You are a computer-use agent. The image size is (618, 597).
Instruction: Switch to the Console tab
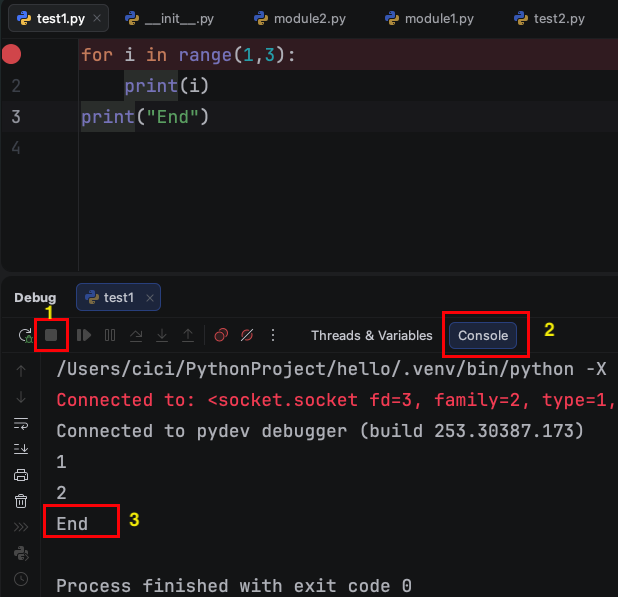coord(483,336)
